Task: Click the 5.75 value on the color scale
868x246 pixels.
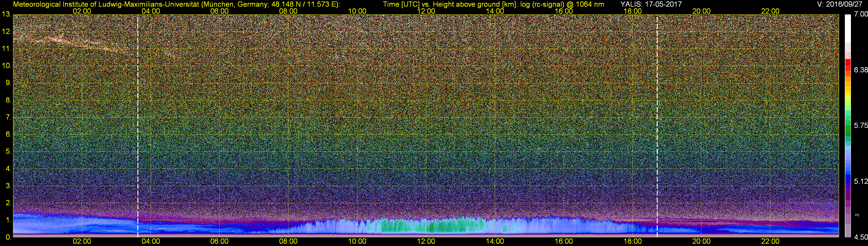Action: click(x=860, y=126)
